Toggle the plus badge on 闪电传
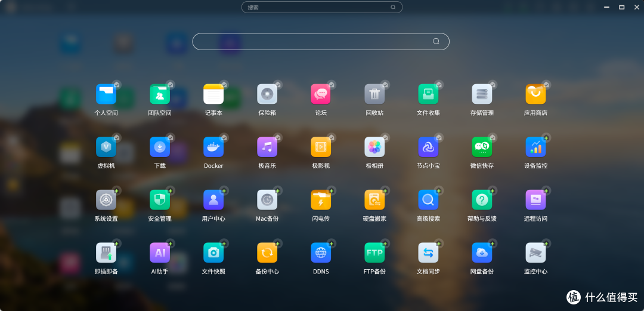Screen dimensions: 644x311 click(x=331, y=191)
